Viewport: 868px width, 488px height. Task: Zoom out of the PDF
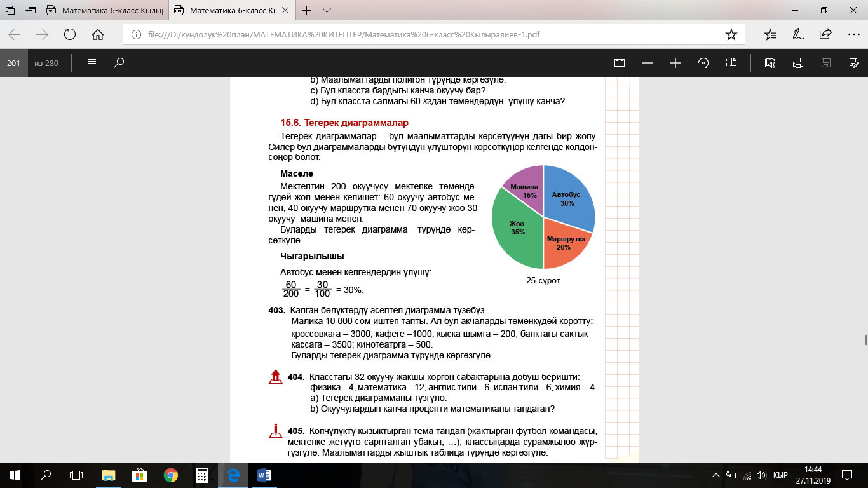click(648, 63)
